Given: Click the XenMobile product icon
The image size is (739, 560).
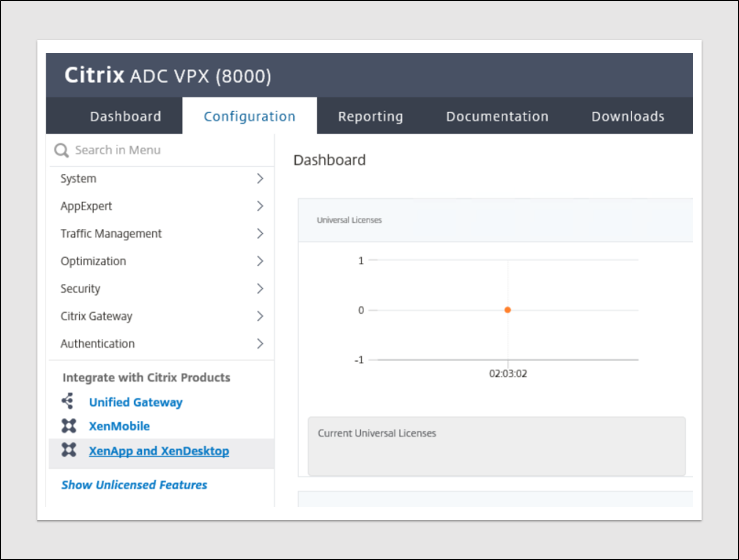Looking at the screenshot, I should point(69,426).
